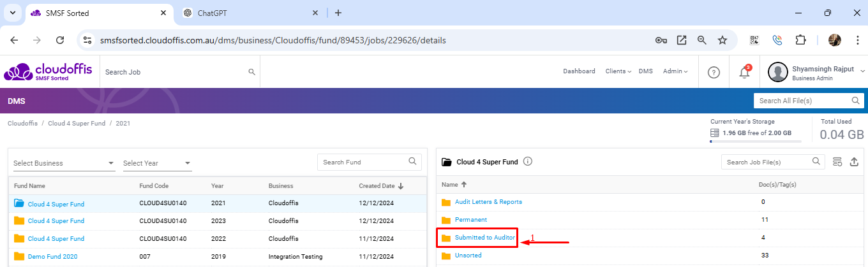Viewport: 868px width, 267px height.
Task: Click the Search Job magnifier icon
Action: 251,72
